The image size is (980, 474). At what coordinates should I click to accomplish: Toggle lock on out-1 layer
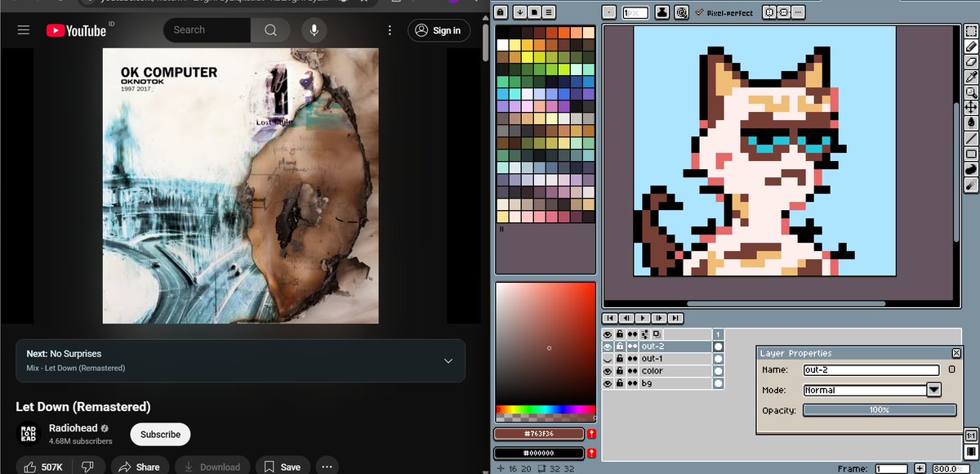(x=620, y=359)
